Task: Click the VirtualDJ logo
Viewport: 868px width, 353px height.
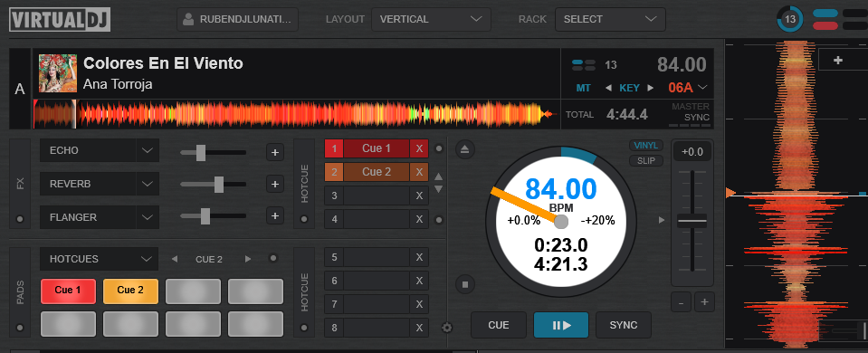Action: [60, 19]
